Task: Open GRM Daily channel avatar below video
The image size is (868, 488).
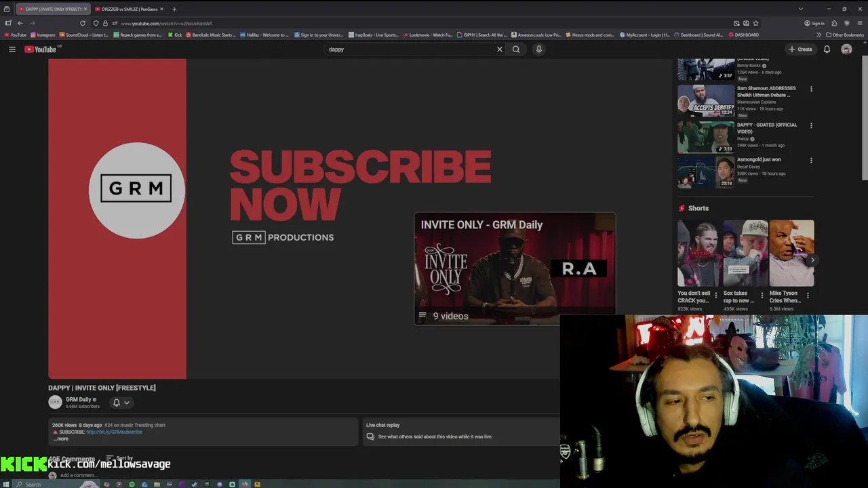Action: point(55,402)
